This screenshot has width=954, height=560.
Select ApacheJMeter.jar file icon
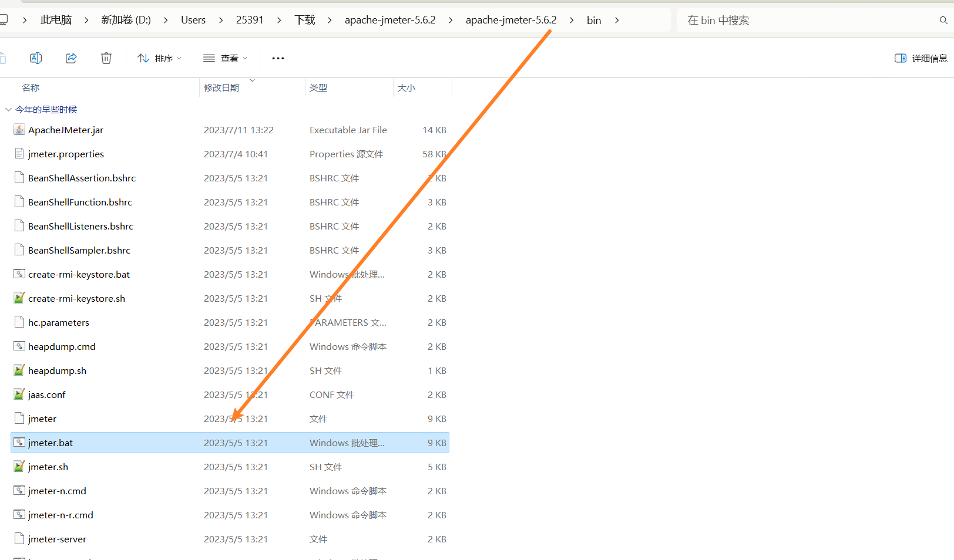tap(19, 130)
